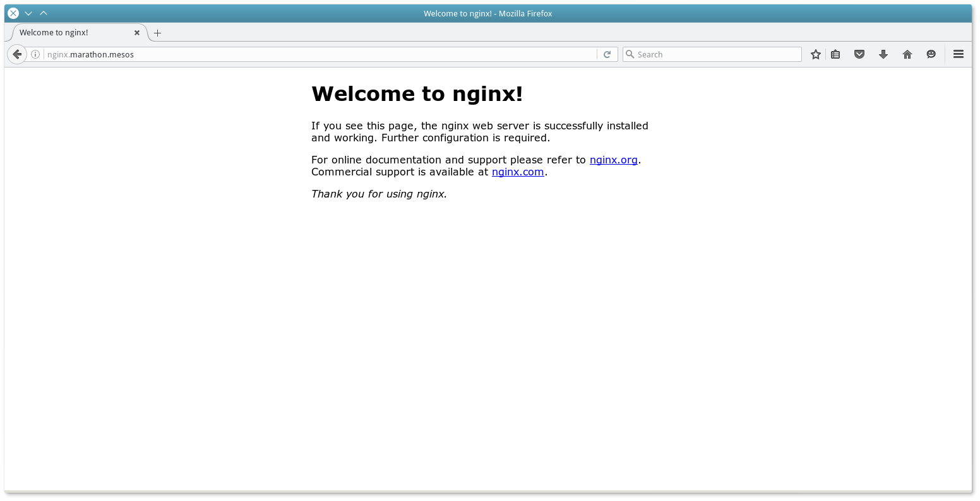Open a new tab with plus button
Image resolution: width=980 pixels, height=501 pixels.
[x=157, y=33]
